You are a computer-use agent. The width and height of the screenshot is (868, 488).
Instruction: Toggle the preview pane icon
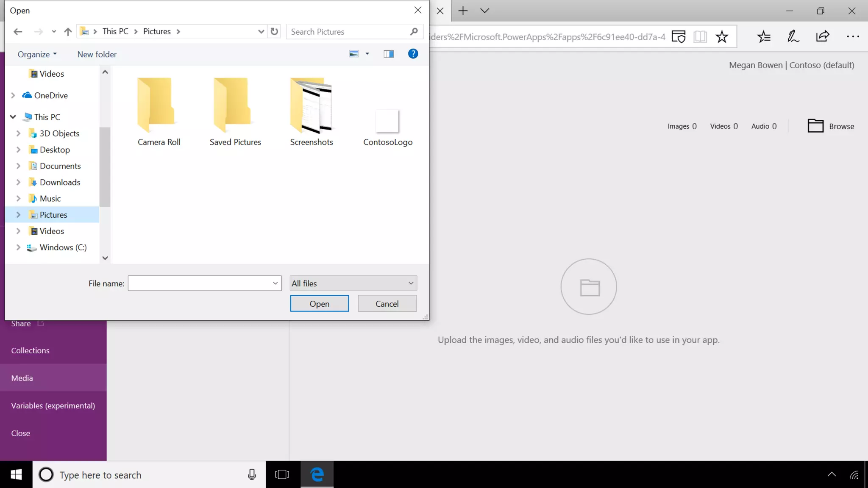[x=388, y=54]
